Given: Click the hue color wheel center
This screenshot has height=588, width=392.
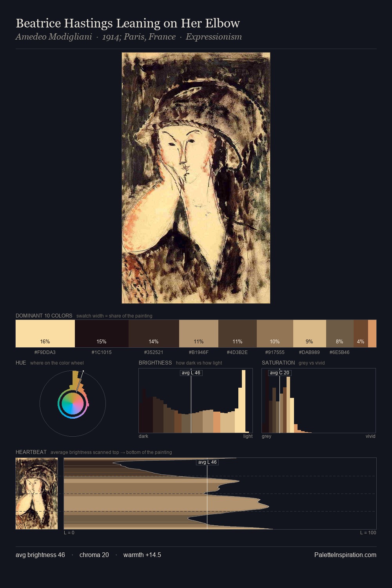Looking at the screenshot, I should coord(73,403).
